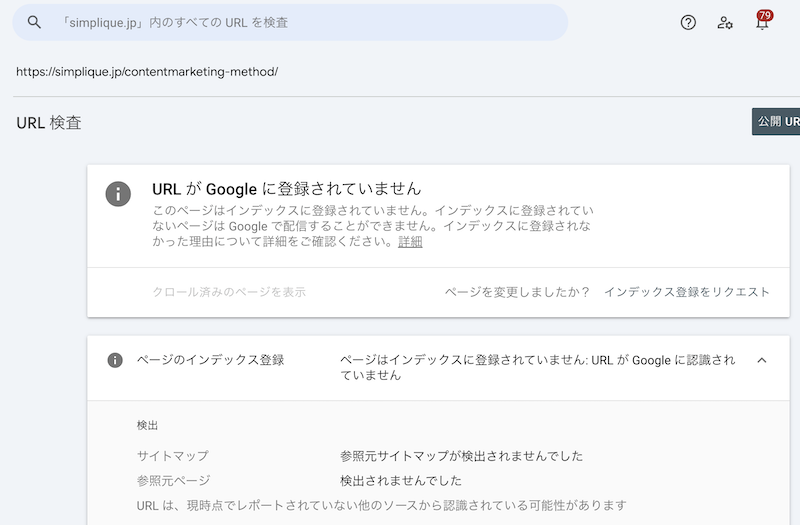Click the URL 検査 page heading
The image size is (800, 525).
pos(49,123)
